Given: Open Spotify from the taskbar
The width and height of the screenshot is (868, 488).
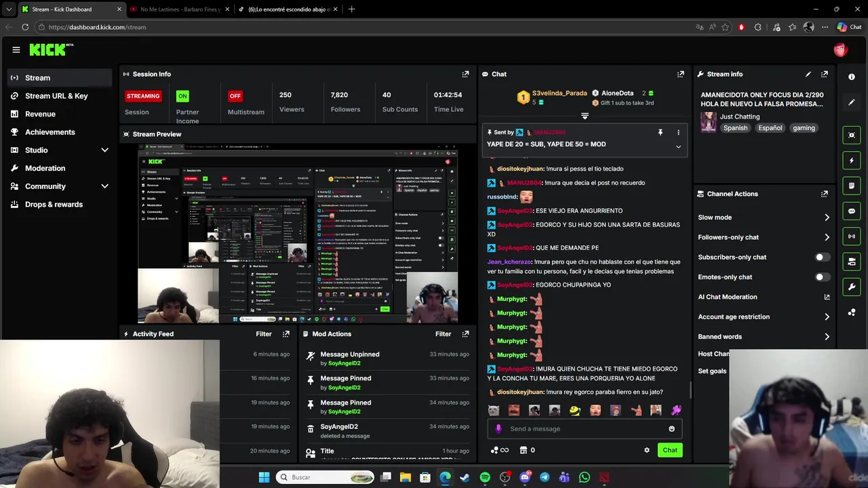Looking at the screenshot, I should pos(485,477).
